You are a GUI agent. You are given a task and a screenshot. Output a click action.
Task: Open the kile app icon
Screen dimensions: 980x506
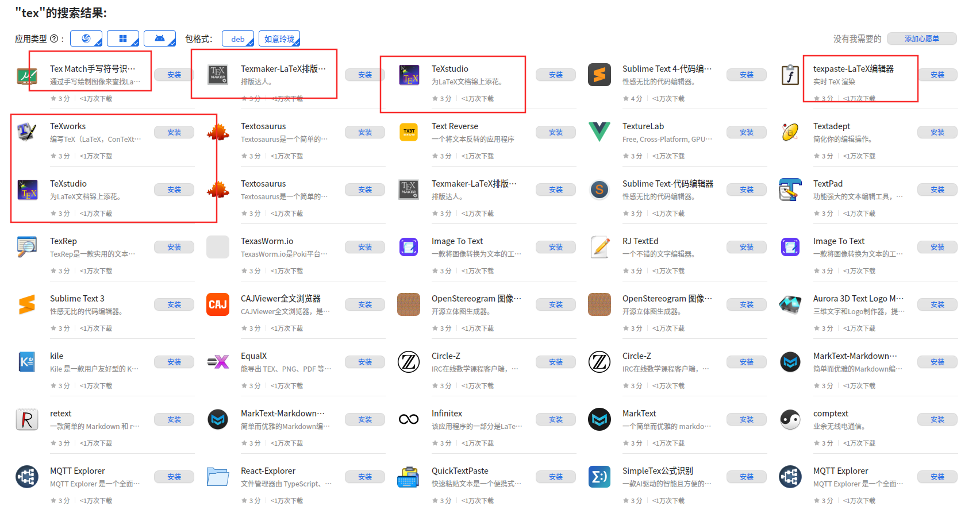(x=27, y=362)
